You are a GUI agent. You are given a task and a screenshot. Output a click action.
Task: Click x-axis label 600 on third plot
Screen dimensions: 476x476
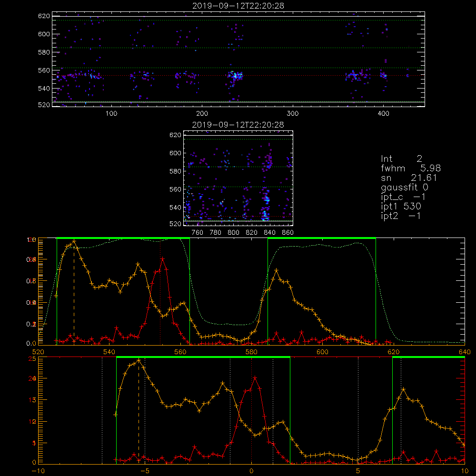pos(322,352)
